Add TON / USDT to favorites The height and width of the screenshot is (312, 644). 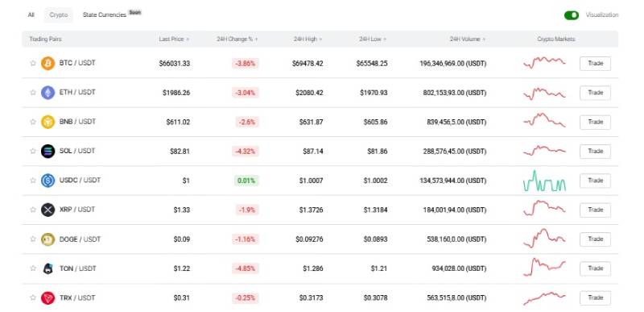pyautogui.click(x=33, y=268)
